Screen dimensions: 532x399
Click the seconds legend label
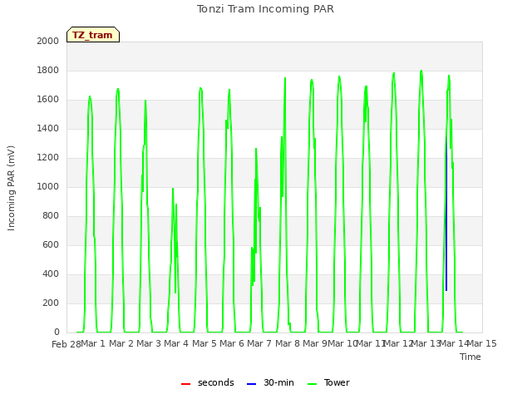(216, 382)
